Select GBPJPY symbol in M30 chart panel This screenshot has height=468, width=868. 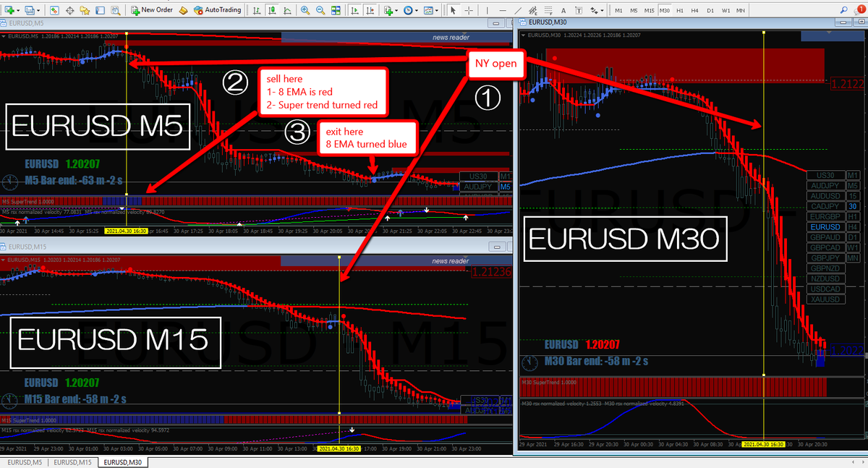tap(825, 258)
